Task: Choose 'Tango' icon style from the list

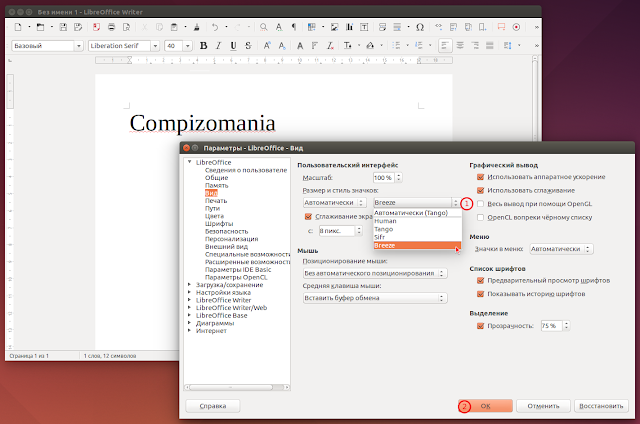Action: pyautogui.click(x=418, y=229)
